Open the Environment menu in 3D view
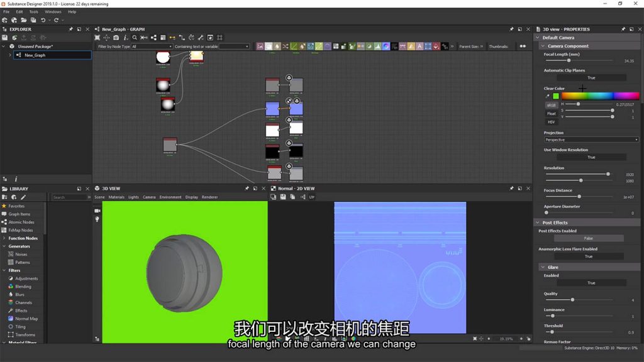 [170, 197]
